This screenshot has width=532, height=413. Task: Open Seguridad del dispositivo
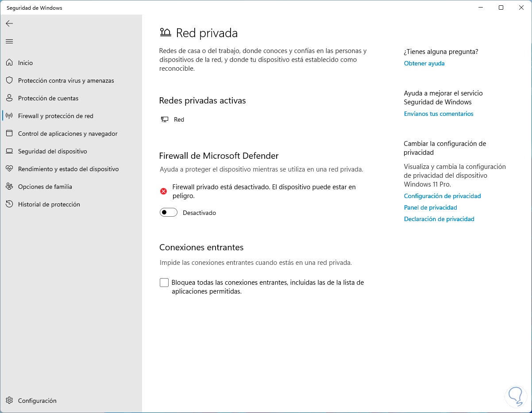click(53, 151)
